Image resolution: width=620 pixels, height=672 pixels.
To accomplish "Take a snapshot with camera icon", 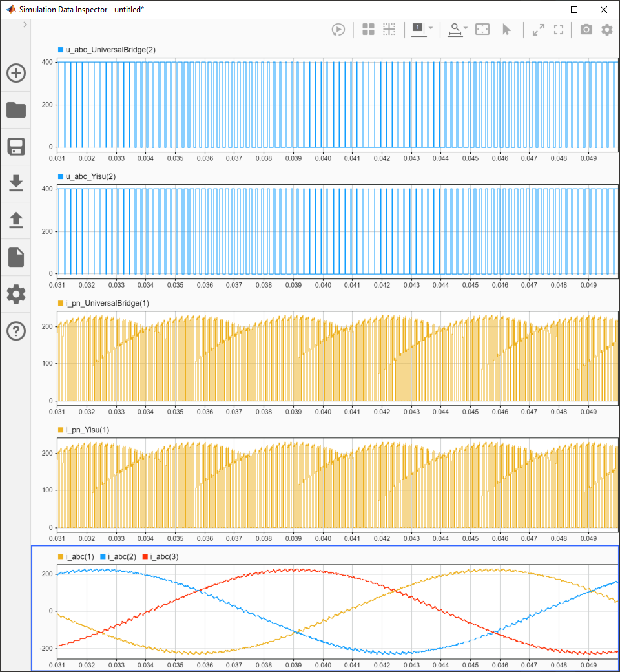I will [x=586, y=29].
